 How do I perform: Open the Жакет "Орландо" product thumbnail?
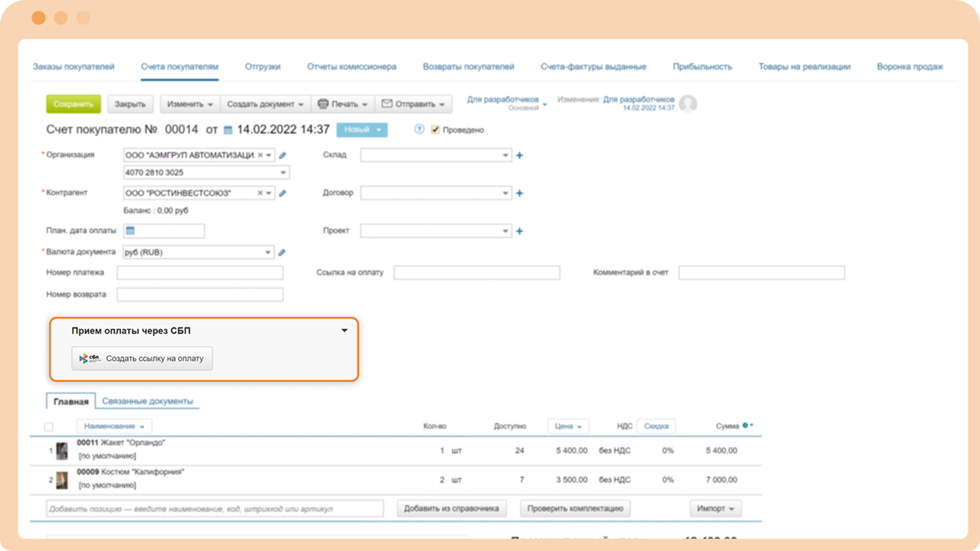pos(62,451)
